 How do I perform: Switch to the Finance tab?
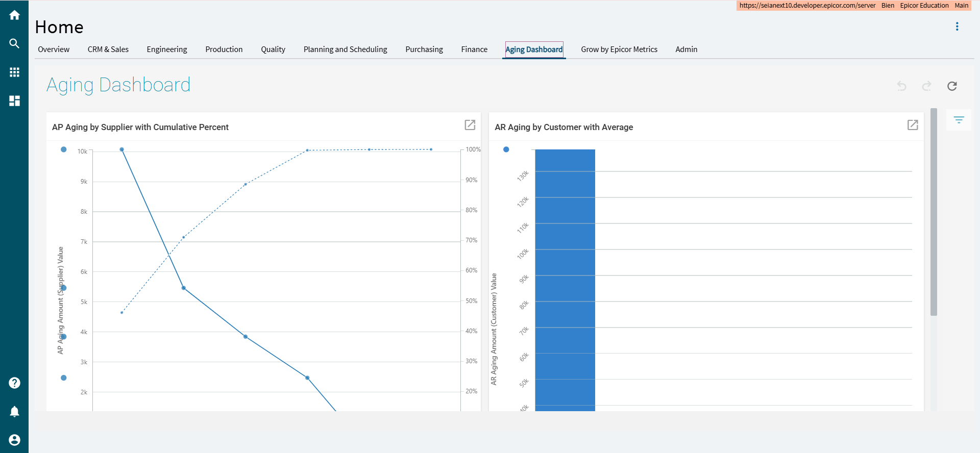(x=474, y=49)
